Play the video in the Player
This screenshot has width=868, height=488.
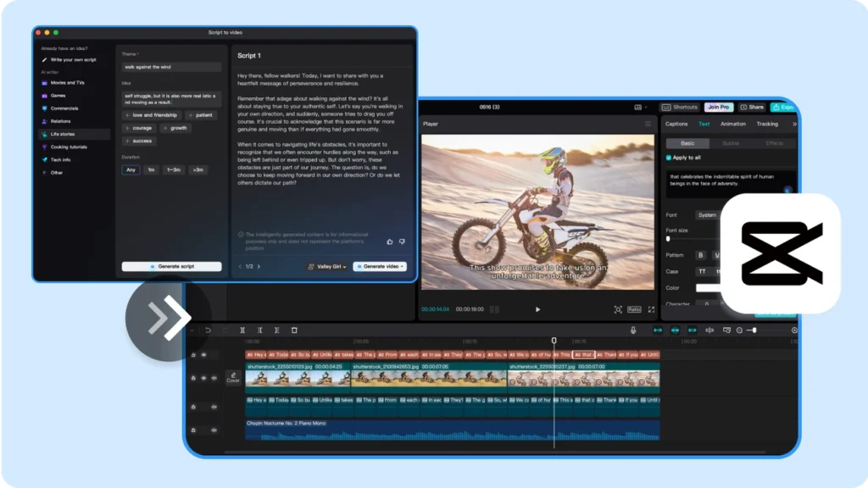(x=537, y=310)
